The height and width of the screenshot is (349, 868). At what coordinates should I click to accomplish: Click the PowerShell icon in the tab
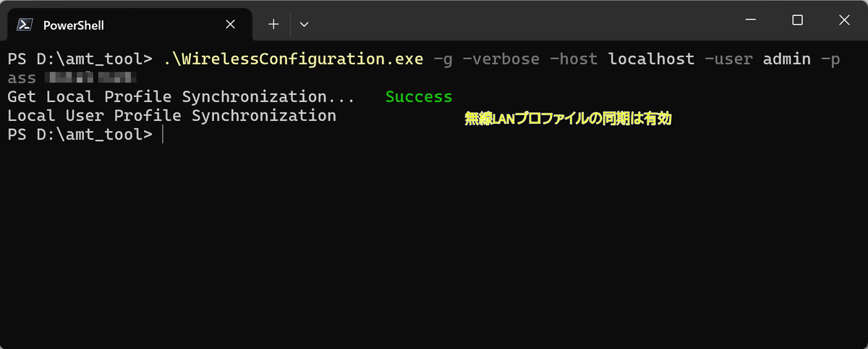(x=24, y=25)
